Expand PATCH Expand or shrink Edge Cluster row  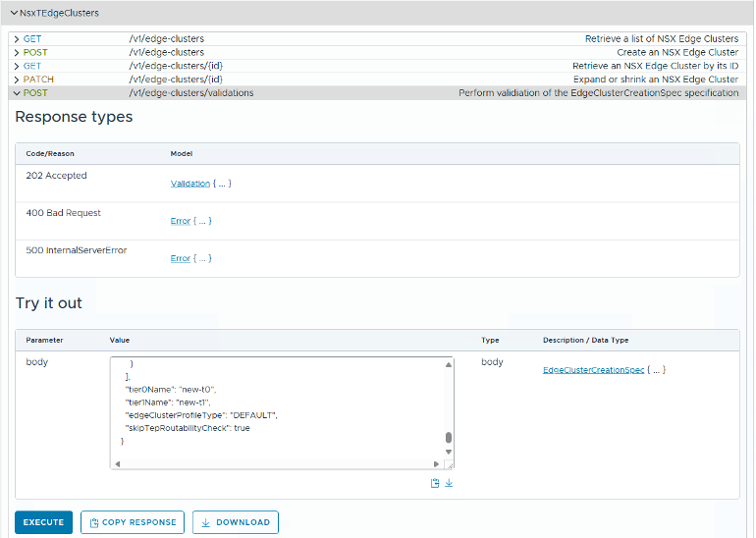point(17,80)
